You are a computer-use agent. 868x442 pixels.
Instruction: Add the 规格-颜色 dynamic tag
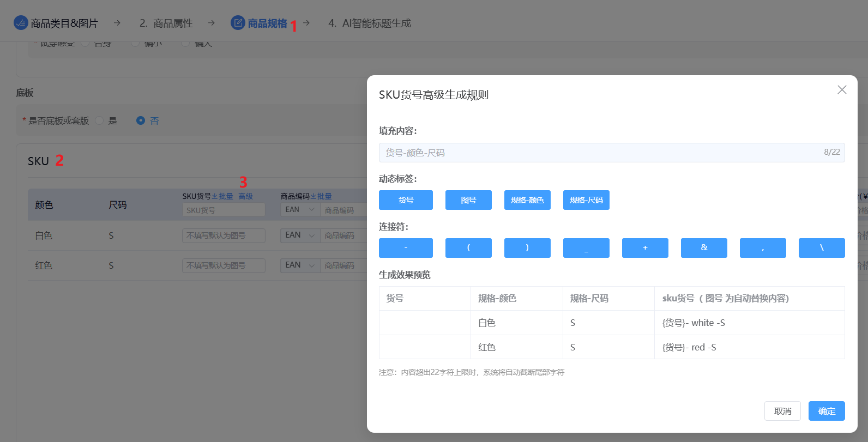tap(527, 200)
